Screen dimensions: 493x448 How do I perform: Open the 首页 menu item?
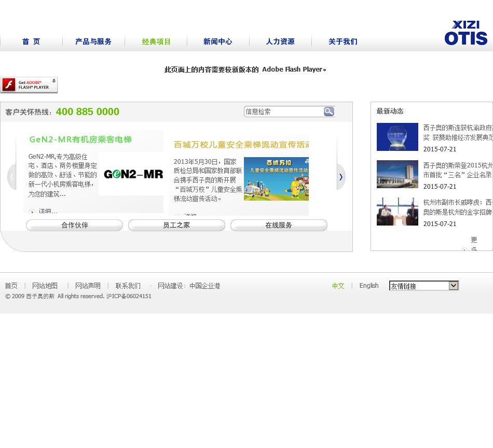tap(31, 41)
